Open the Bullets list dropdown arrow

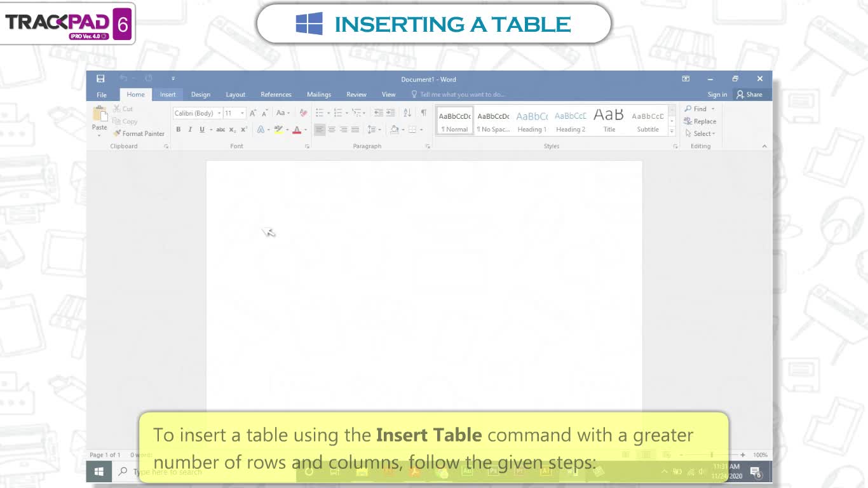point(329,113)
